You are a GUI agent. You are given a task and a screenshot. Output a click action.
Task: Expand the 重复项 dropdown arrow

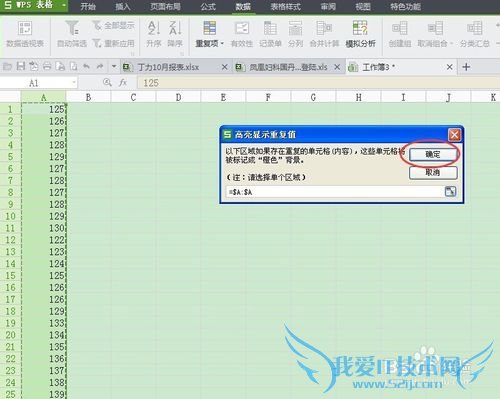(222, 44)
